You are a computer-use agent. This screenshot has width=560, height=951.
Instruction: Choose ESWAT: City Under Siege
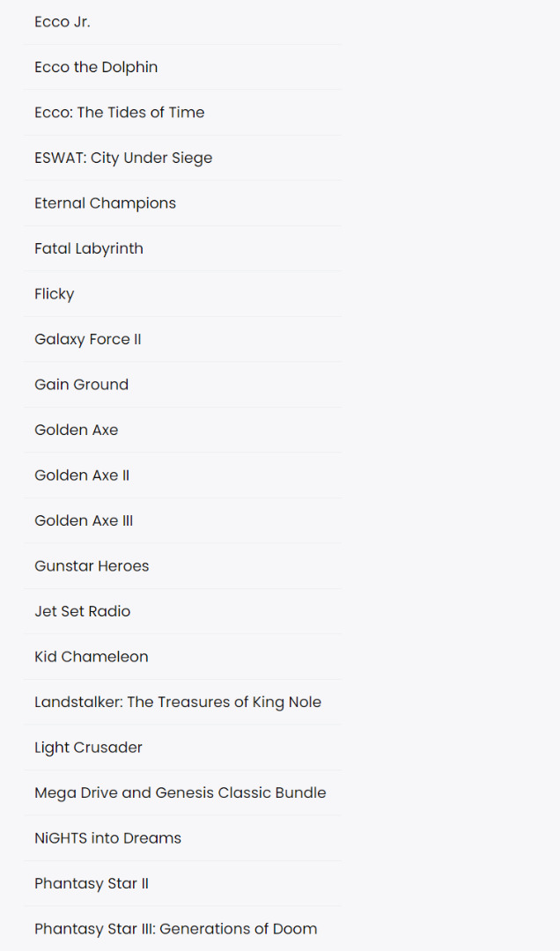click(x=123, y=158)
